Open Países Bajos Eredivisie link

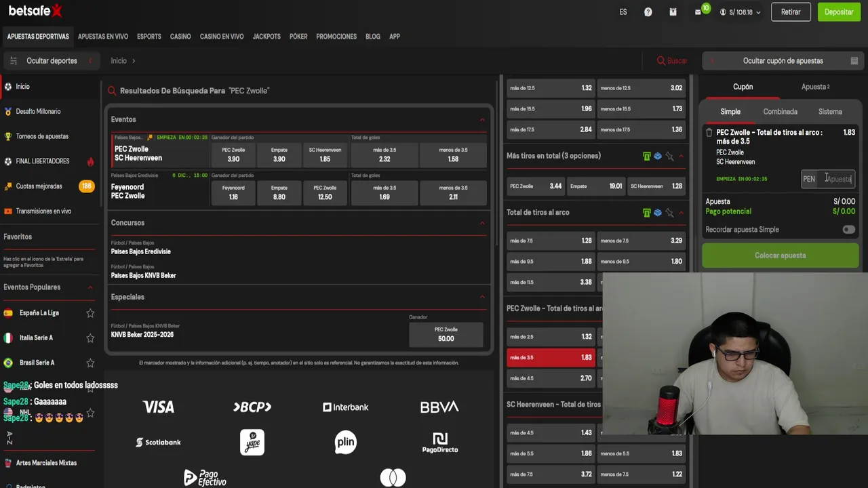click(141, 251)
